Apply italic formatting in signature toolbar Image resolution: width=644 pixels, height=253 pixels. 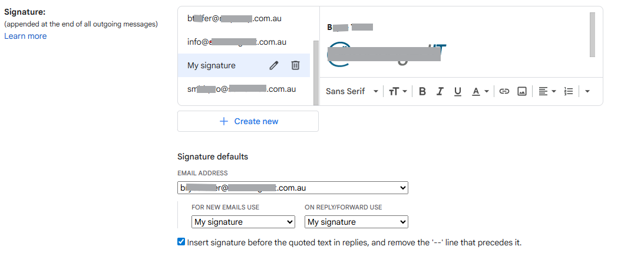440,91
